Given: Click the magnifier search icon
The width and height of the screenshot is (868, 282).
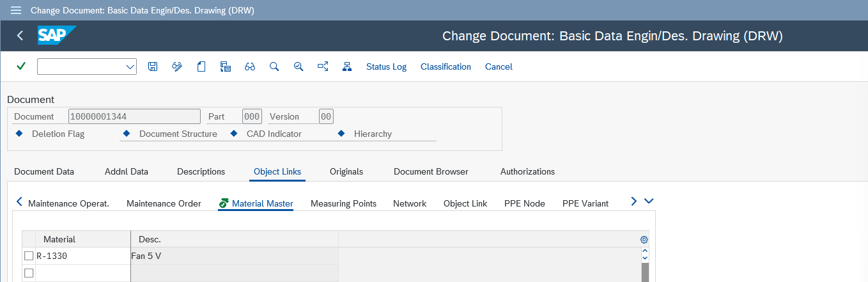Looking at the screenshot, I should click(x=274, y=67).
